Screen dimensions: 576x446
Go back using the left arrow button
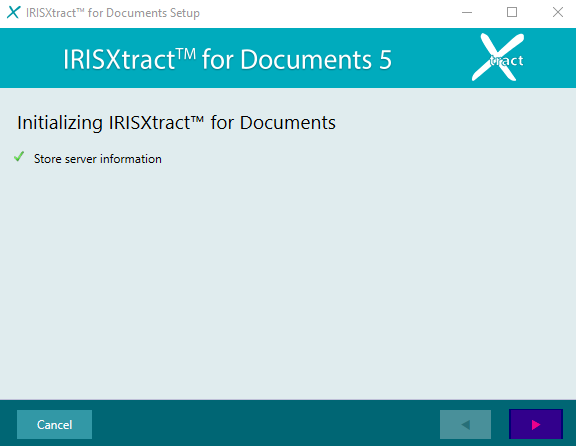pos(465,424)
